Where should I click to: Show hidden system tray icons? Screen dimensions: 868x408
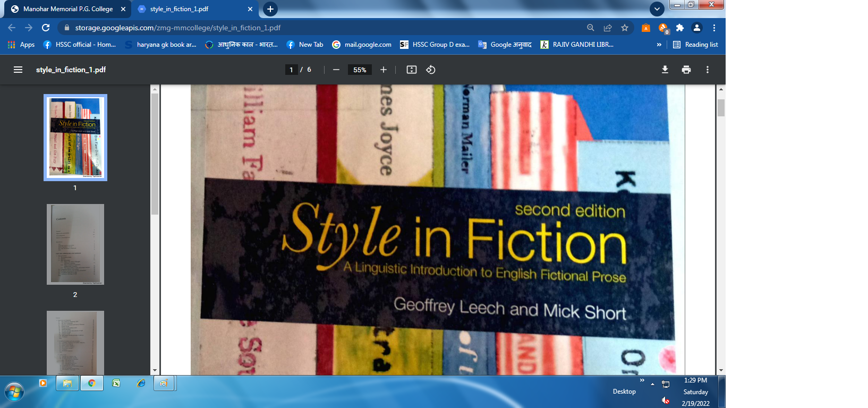click(652, 384)
